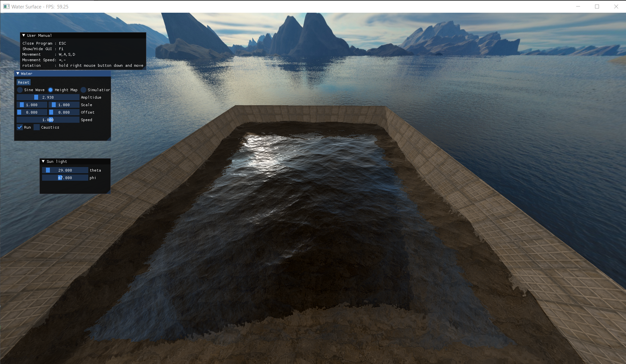Click the Water Surface window app icon
This screenshot has width=626, height=364.
[6, 7]
